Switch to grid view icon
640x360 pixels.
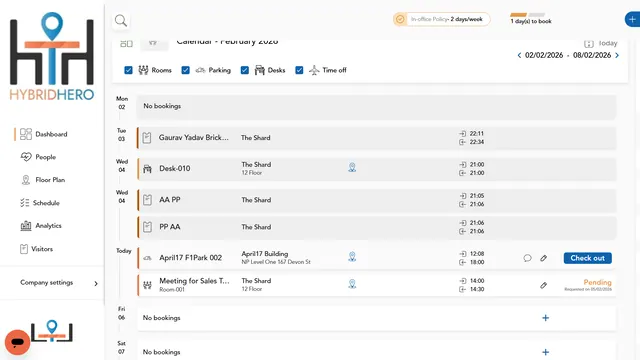pyautogui.click(x=127, y=43)
